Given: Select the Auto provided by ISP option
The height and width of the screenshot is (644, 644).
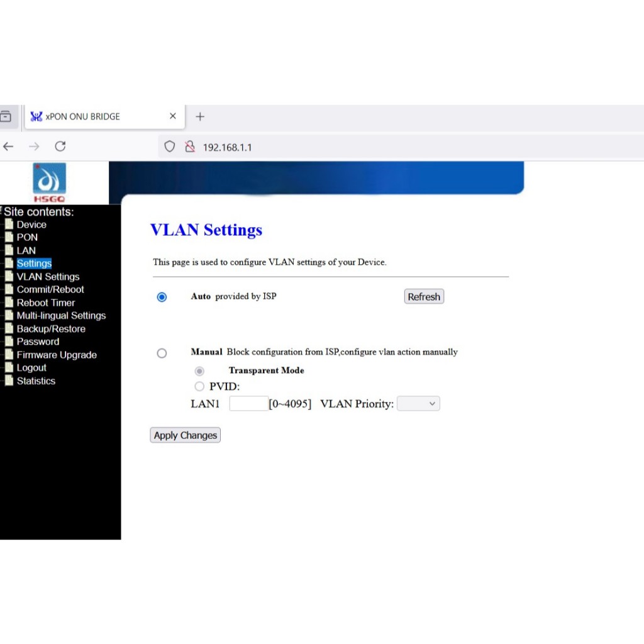Looking at the screenshot, I should pos(162,297).
